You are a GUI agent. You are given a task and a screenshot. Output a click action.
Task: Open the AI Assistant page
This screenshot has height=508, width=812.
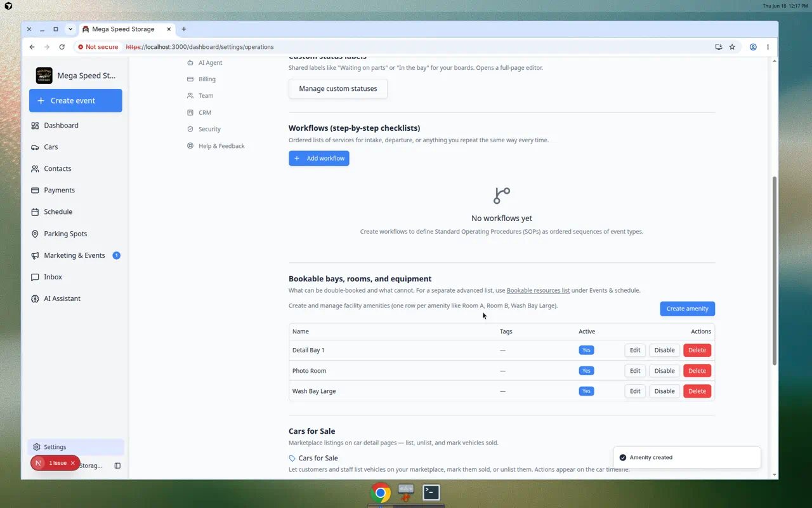pyautogui.click(x=75, y=298)
